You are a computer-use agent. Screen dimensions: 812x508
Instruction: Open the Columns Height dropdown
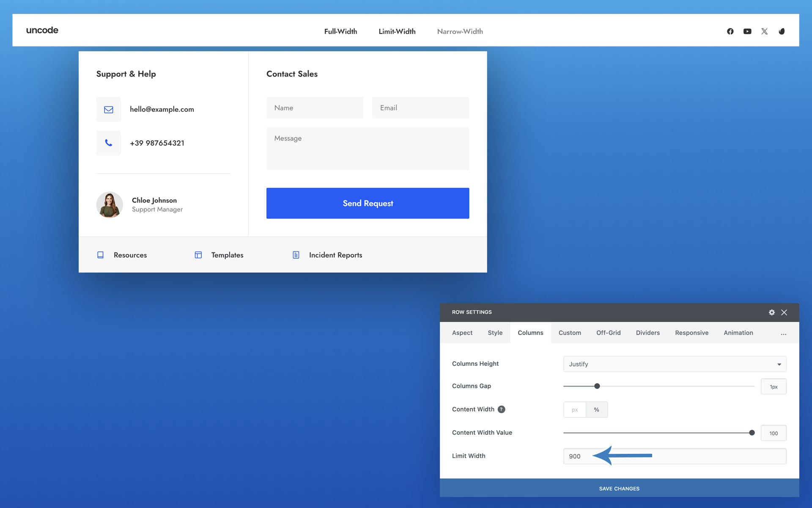click(x=675, y=364)
